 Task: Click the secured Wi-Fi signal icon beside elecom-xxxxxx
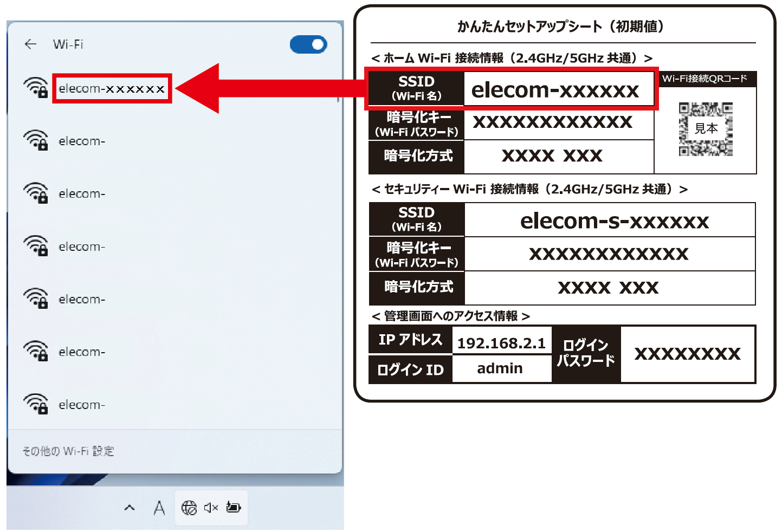(36, 88)
